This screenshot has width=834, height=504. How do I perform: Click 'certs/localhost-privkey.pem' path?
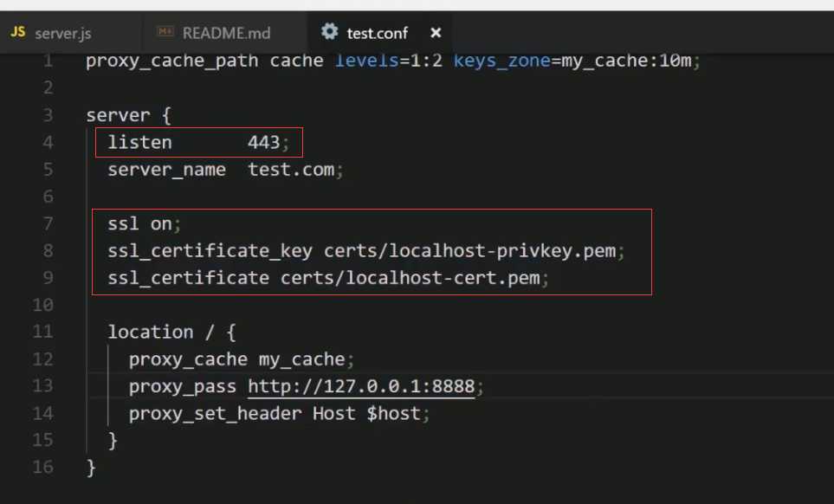click(x=469, y=251)
